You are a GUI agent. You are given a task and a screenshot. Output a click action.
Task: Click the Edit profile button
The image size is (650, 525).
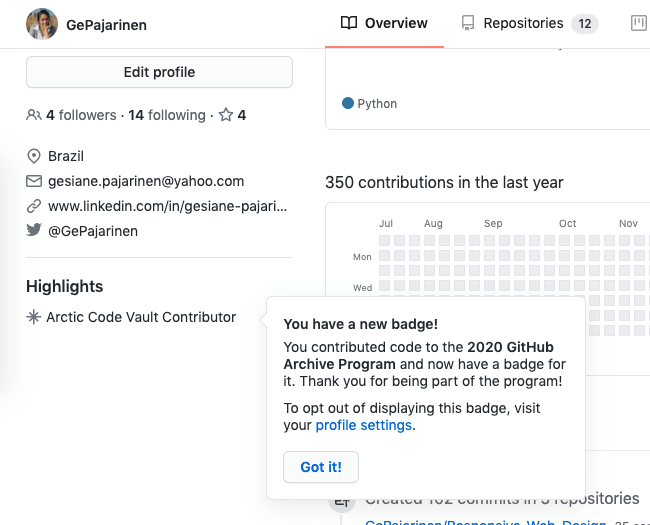click(x=159, y=72)
